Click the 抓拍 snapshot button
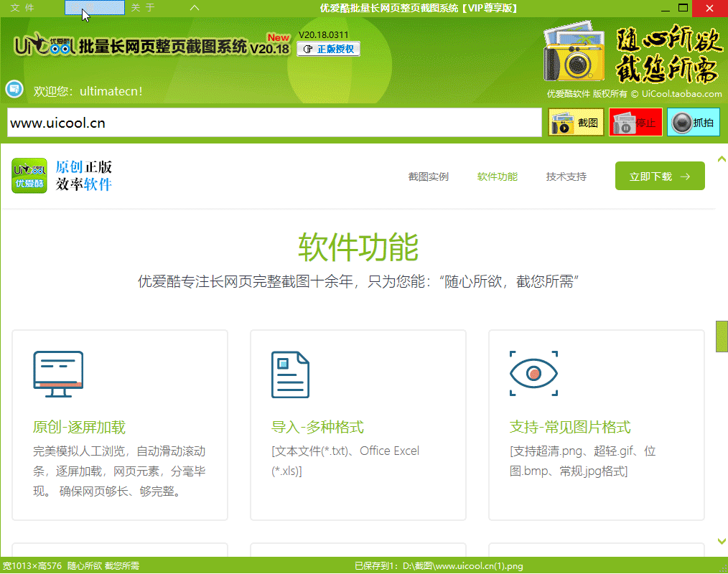This screenshot has height=574, width=728. [x=693, y=123]
